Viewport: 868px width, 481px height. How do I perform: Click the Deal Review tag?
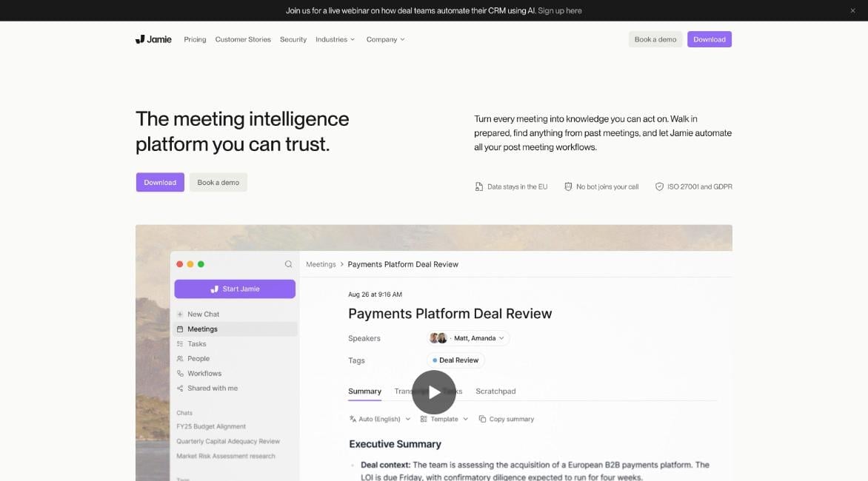455,360
